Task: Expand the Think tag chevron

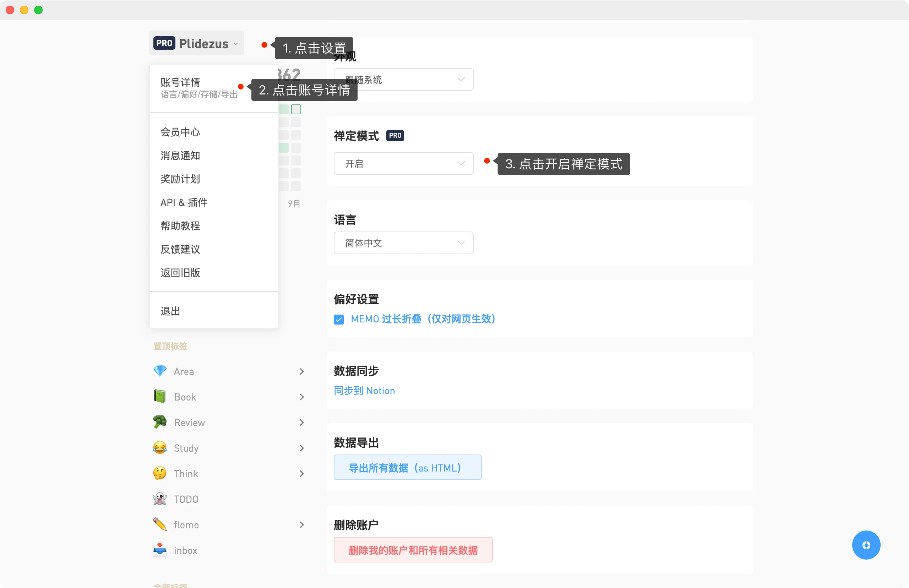Action: click(x=301, y=474)
